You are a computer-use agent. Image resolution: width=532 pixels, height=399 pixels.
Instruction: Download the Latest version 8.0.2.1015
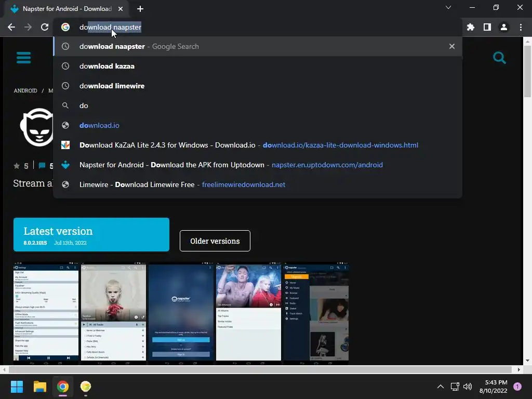click(91, 234)
